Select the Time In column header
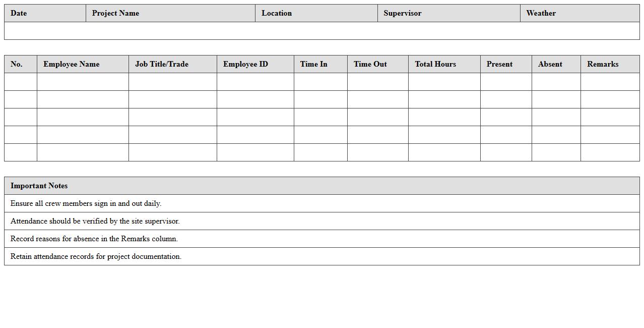 (x=320, y=64)
